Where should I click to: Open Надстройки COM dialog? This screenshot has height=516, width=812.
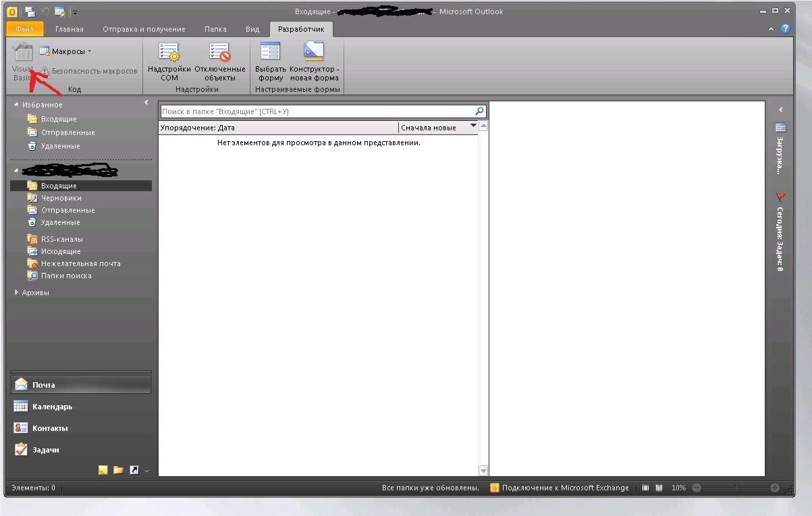click(169, 61)
